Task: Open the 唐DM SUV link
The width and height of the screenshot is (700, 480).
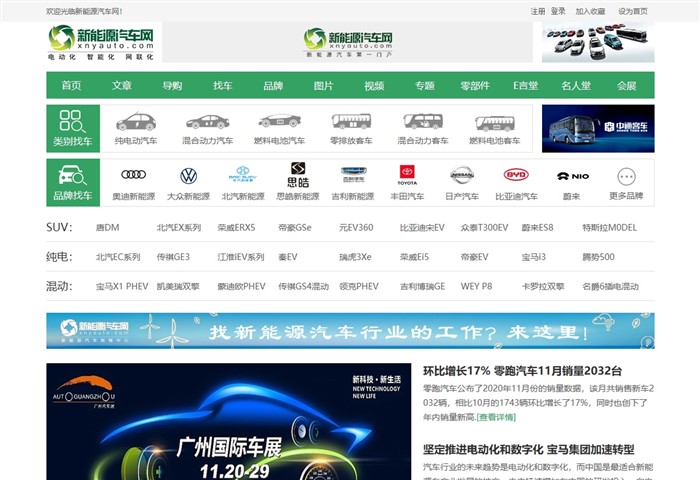Action: [108, 227]
